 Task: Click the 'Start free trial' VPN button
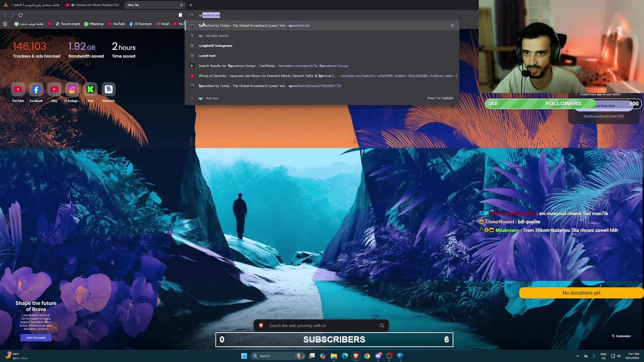604,106
